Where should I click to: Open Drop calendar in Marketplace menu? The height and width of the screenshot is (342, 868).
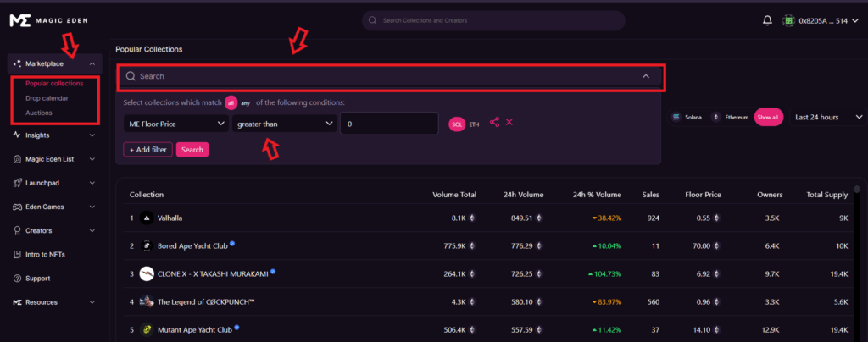47,98
